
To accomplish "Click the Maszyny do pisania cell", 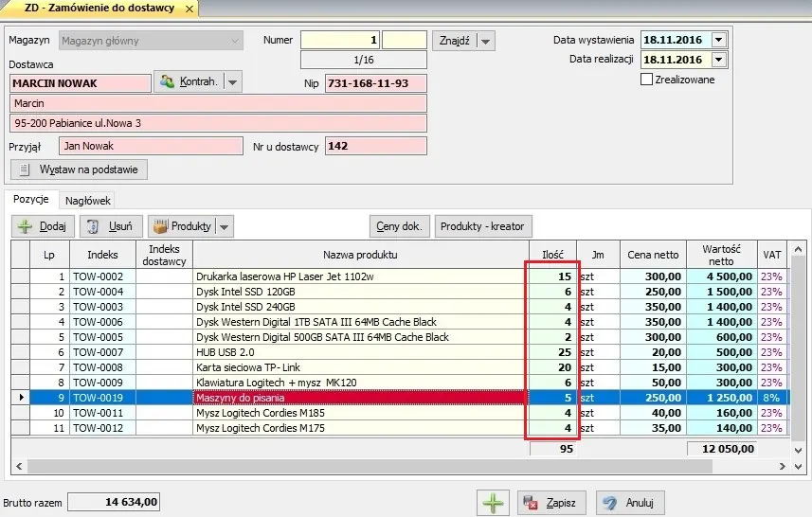I will (360, 398).
